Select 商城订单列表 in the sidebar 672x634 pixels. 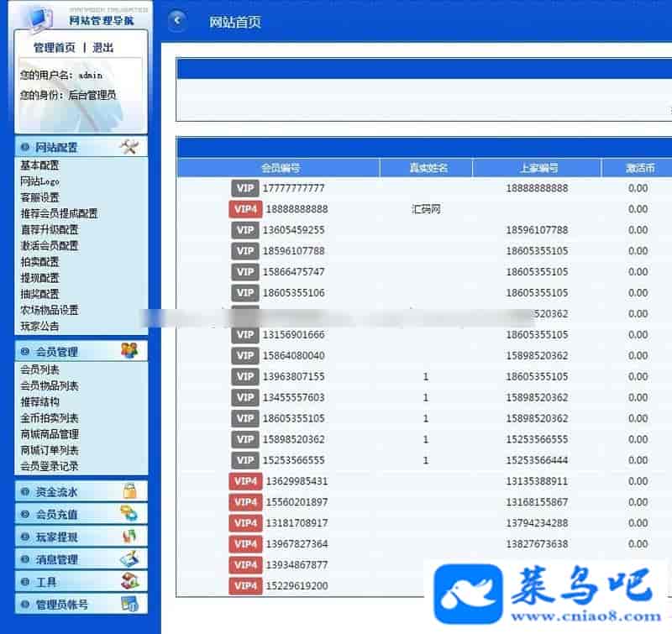(49, 450)
